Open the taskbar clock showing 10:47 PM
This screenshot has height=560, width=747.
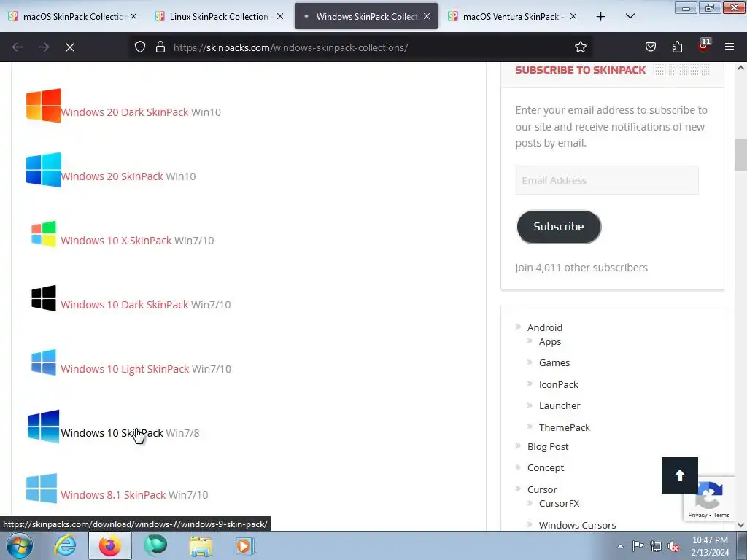710,546
